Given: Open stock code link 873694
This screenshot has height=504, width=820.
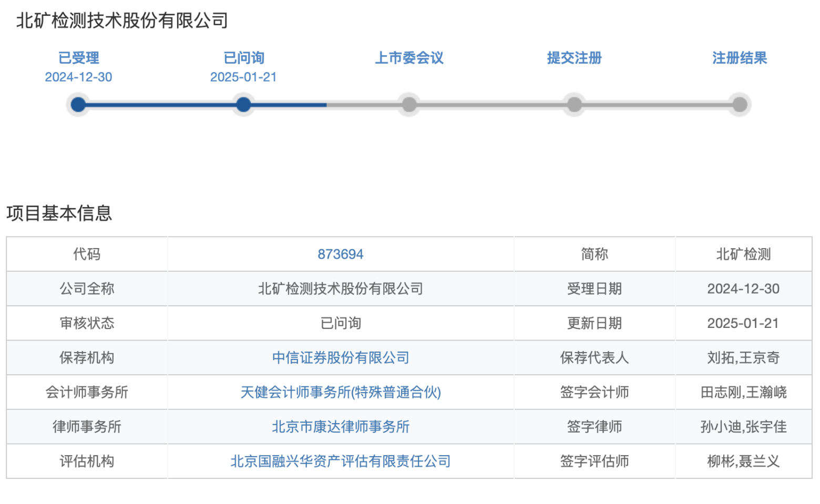Looking at the screenshot, I should [341, 254].
